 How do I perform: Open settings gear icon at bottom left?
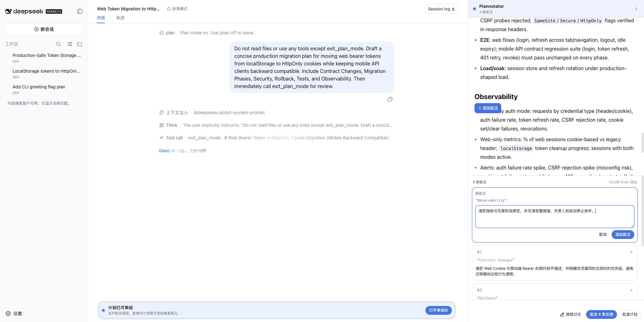[x=8, y=314]
